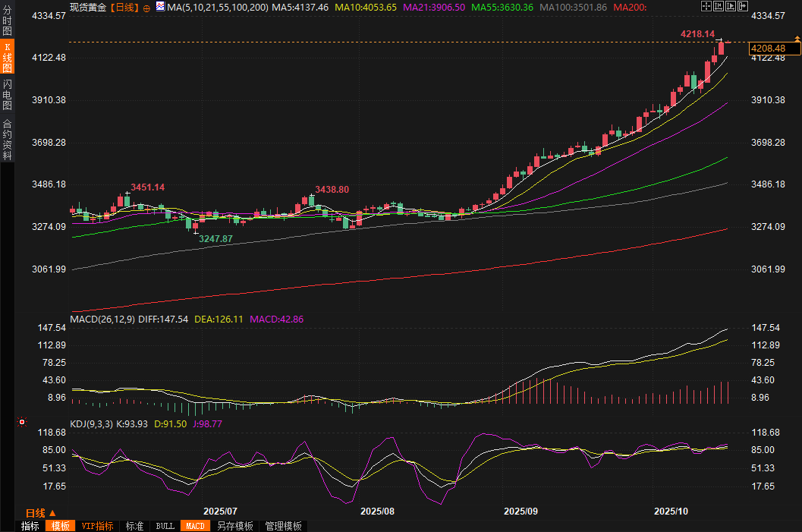
Task: Click the crosshair cursor icon in top toolbar
Action: tap(706, 7)
